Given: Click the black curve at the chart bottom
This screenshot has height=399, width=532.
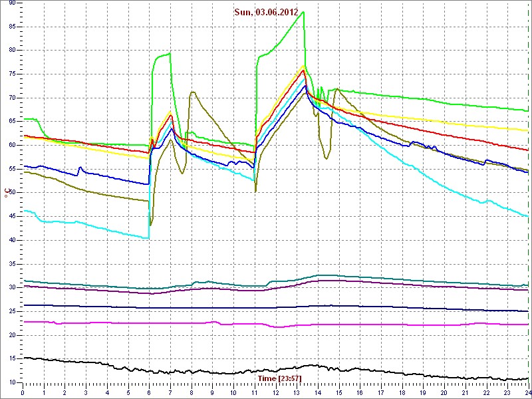Looking at the screenshot, I should [x=199, y=371].
